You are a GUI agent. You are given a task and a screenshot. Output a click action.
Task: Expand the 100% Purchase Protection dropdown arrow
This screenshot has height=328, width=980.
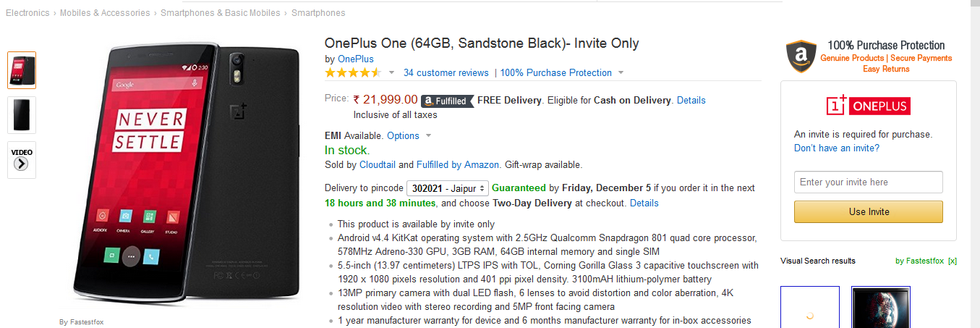tap(621, 72)
